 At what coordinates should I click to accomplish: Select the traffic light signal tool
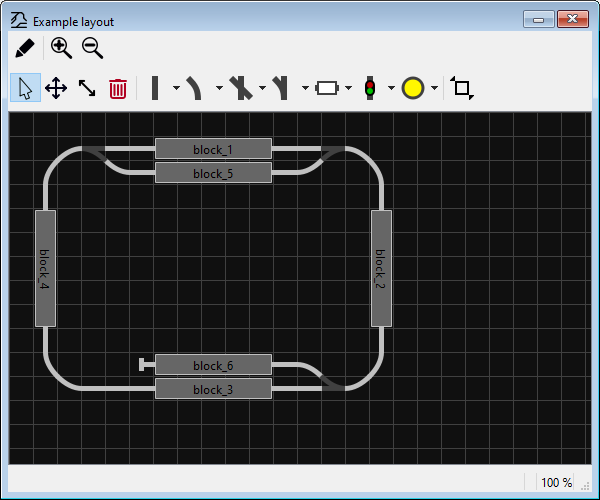(x=370, y=88)
